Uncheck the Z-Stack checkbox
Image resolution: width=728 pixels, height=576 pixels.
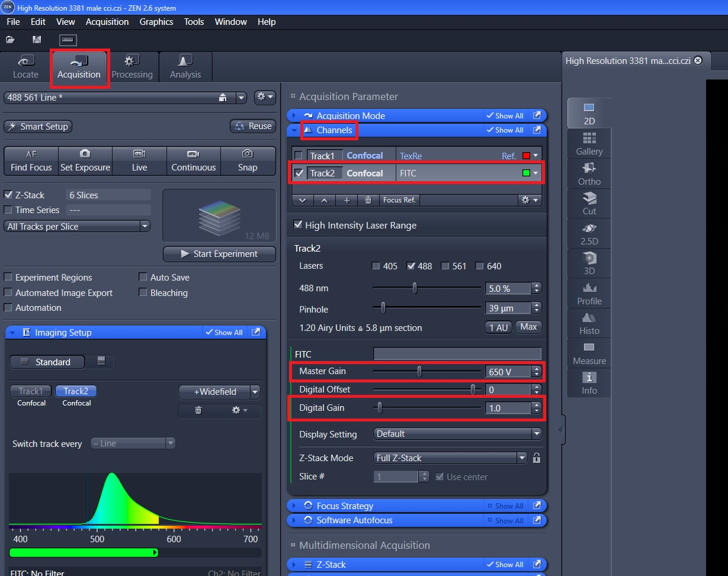(8, 195)
